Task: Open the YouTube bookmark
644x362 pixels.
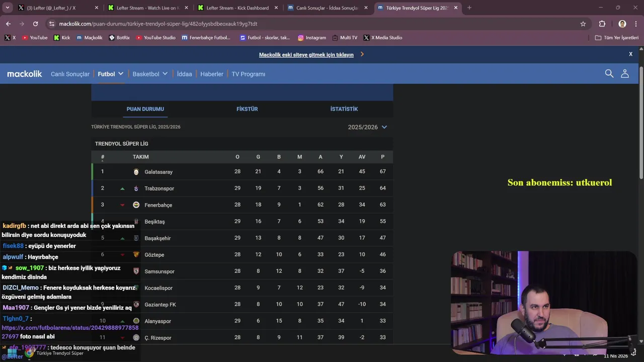Action: (35, 38)
